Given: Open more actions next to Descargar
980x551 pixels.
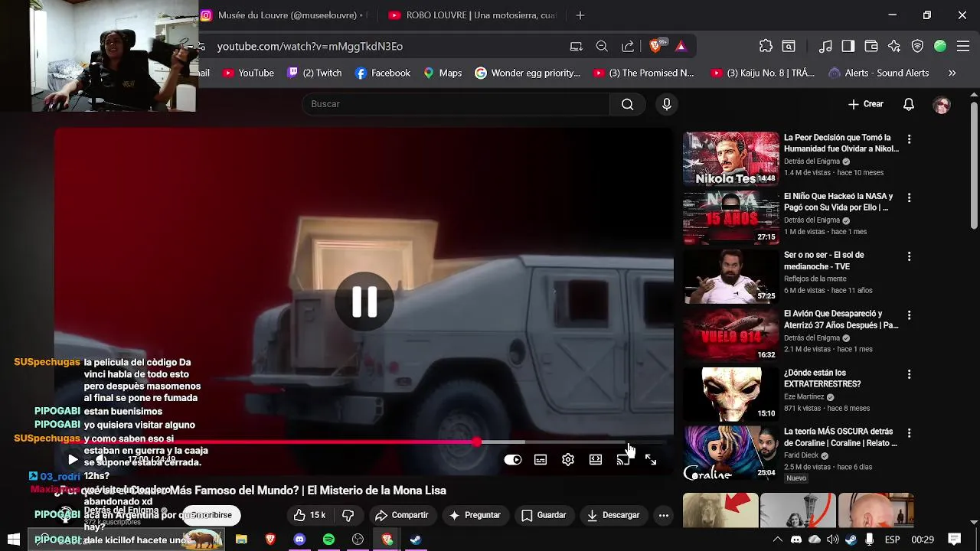Looking at the screenshot, I should 664,516.
